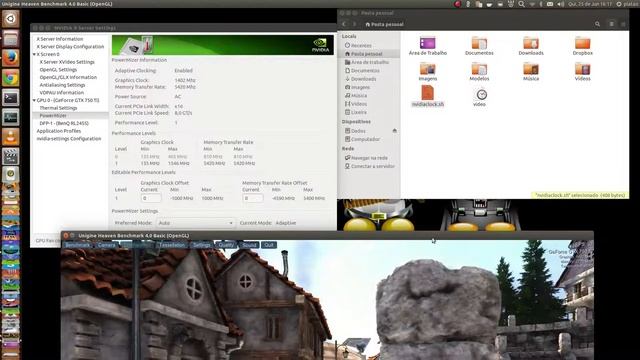Select Thermal Settings in NVIDIA tree
The image size is (640, 360).
[58, 108]
